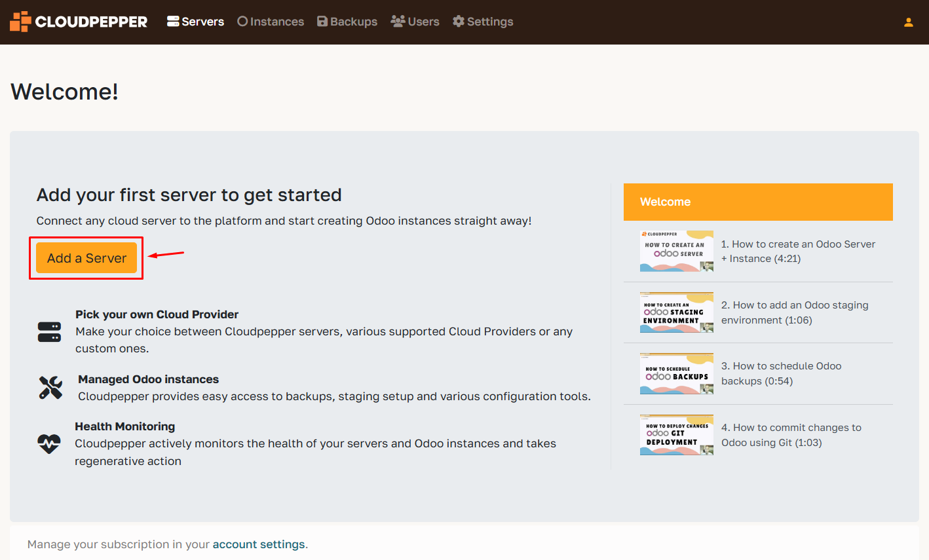Open the Odoo staging environment tutorial
This screenshot has height=560, width=929.
point(677,312)
